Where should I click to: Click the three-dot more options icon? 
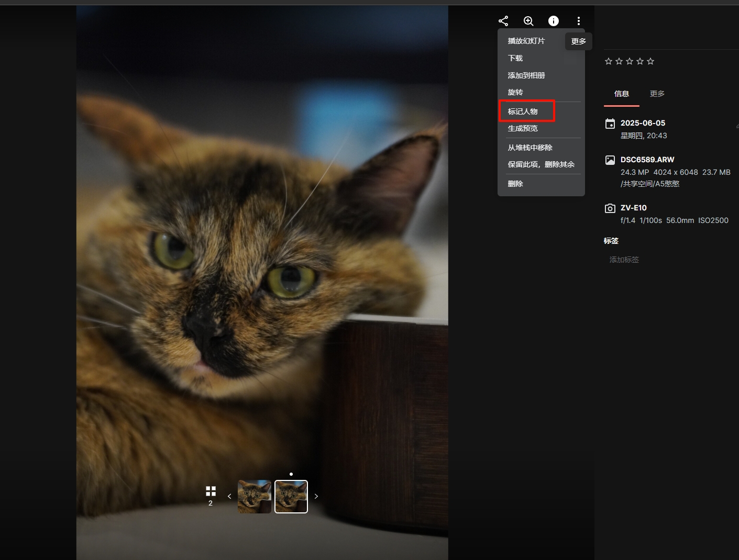click(579, 21)
